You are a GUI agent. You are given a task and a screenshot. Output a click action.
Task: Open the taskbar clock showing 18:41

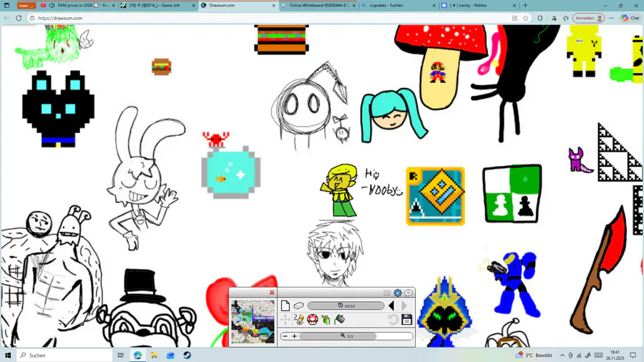615,355
